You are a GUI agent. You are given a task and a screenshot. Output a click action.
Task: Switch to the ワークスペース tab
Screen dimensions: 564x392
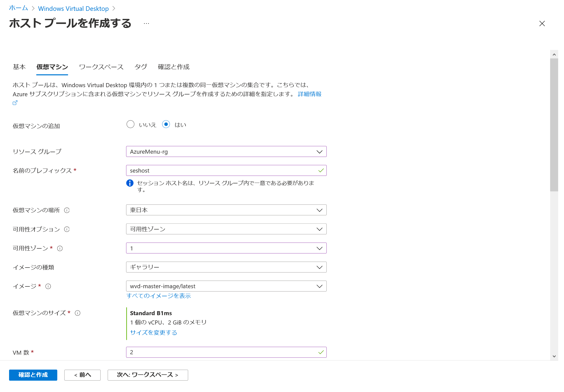(x=101, y=67)
